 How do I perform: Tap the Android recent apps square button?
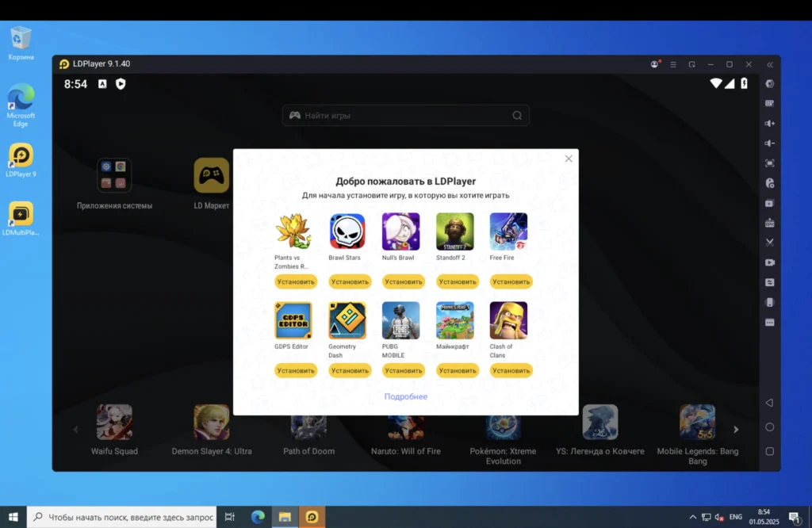769,451
